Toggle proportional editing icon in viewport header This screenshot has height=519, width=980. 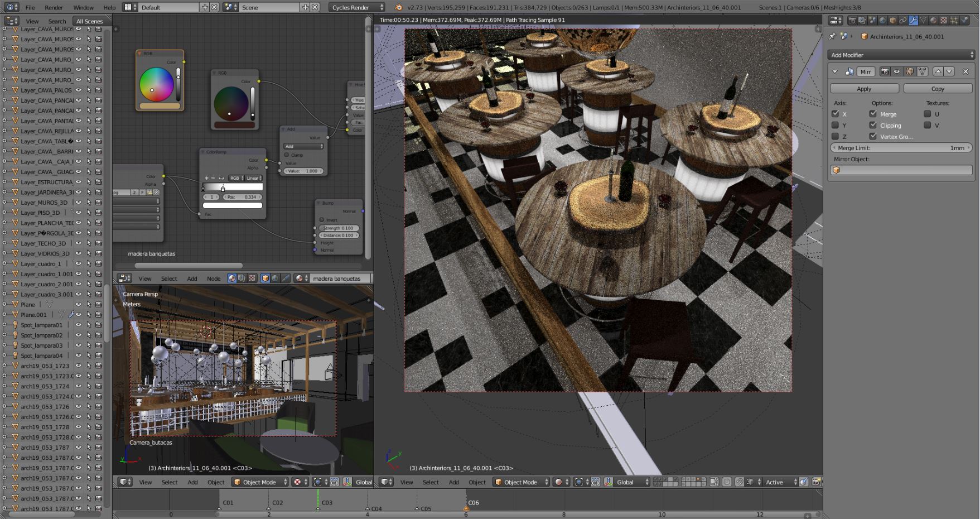pyautogui.click(x=727, y=482)
